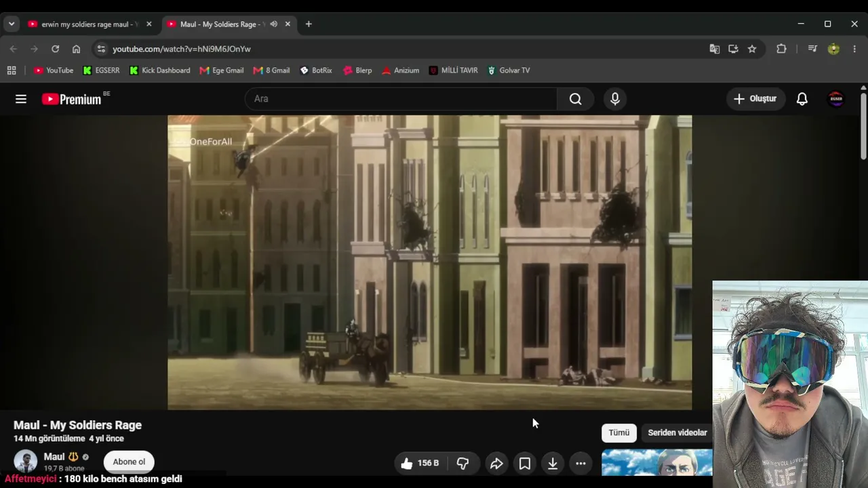This screenshot has width=868, height=488.
Task: Reload the current page
Action: [x=56, y=49]
